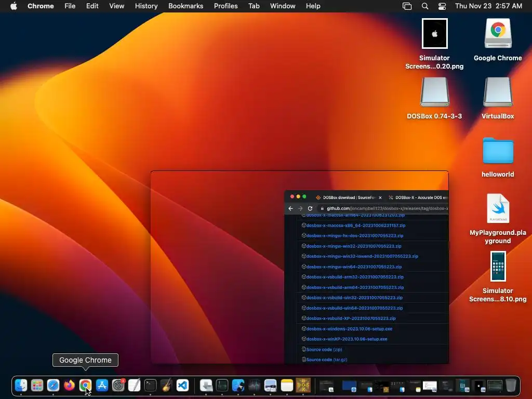Download dosbox-x-vsbuild-arm64-20231007055223.zip
The height and width of the screenshot is (399, 532).
click(x=355, y=287)
